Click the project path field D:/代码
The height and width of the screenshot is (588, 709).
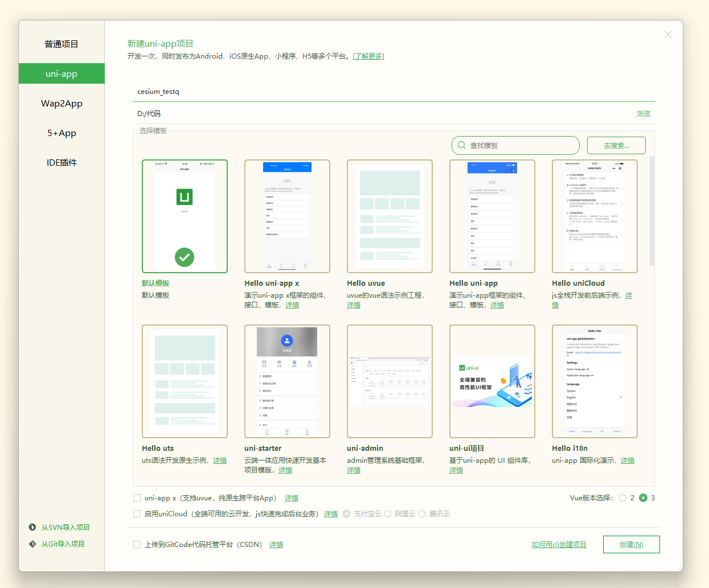pyautogui.click(x=382, y=113)
